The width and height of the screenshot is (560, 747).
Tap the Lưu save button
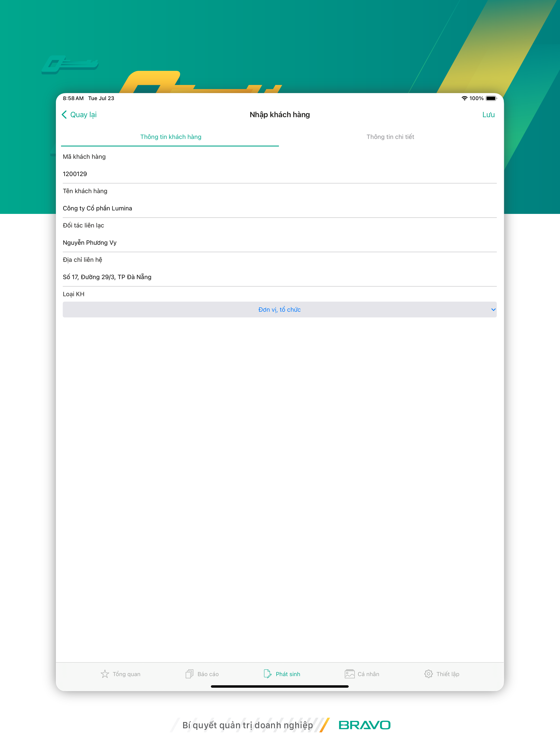488,115
